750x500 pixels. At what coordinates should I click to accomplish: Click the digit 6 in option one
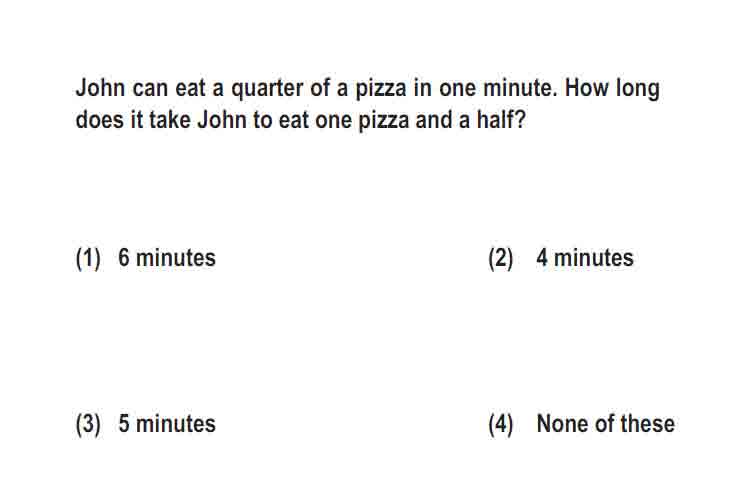click(x=123, y=258)
